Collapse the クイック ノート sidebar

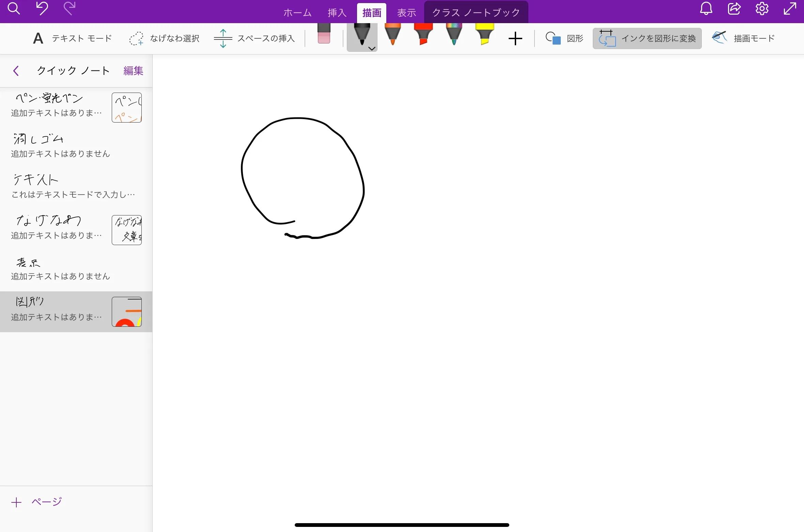tap(16, 71)
